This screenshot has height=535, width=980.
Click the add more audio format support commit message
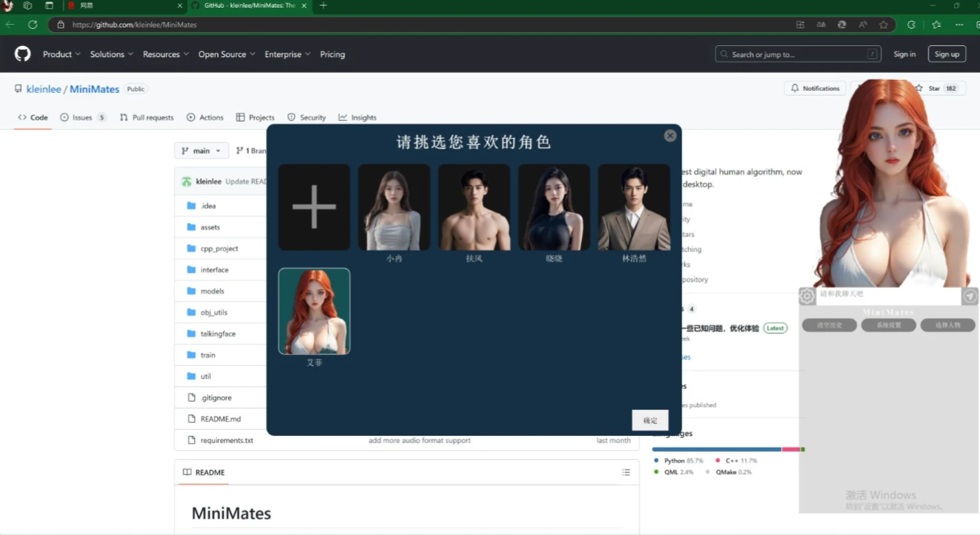click(419, 440)
